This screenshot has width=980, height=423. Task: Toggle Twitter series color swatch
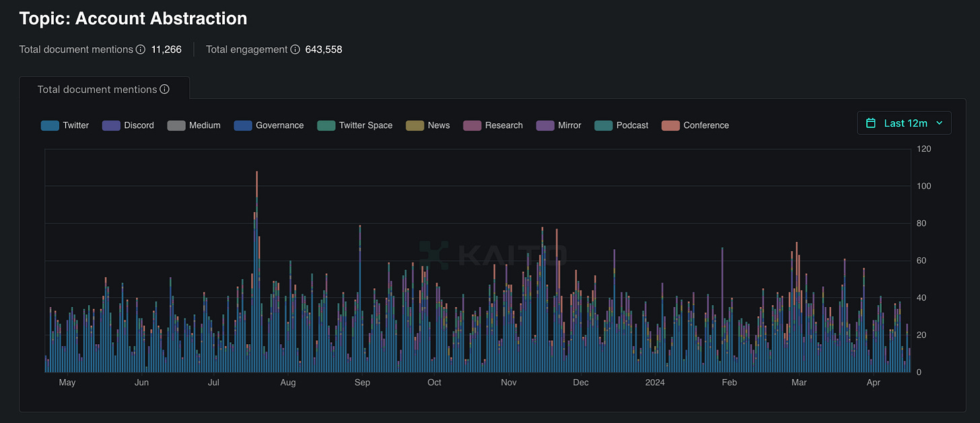50,125
